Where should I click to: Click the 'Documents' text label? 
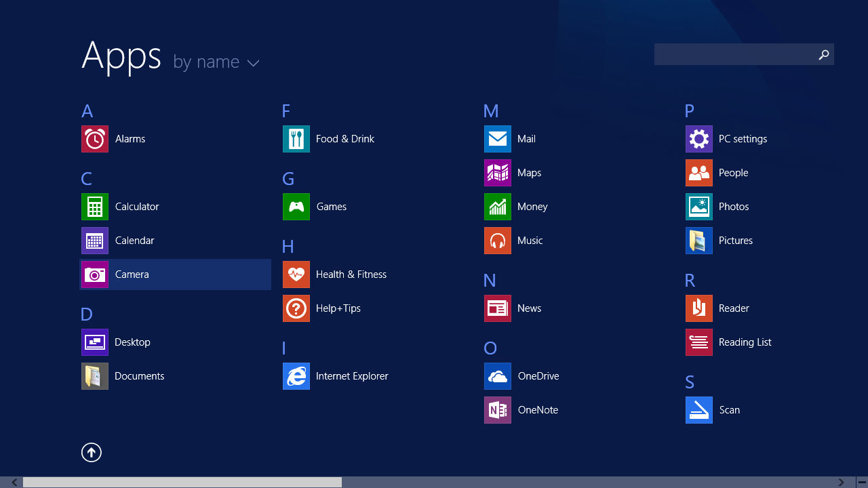[140, 376]
